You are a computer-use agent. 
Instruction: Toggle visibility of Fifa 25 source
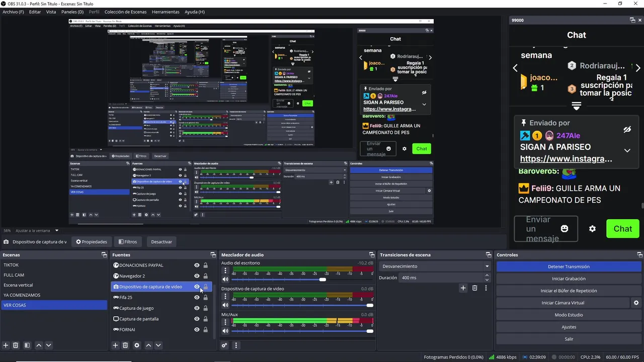(197, 298)
